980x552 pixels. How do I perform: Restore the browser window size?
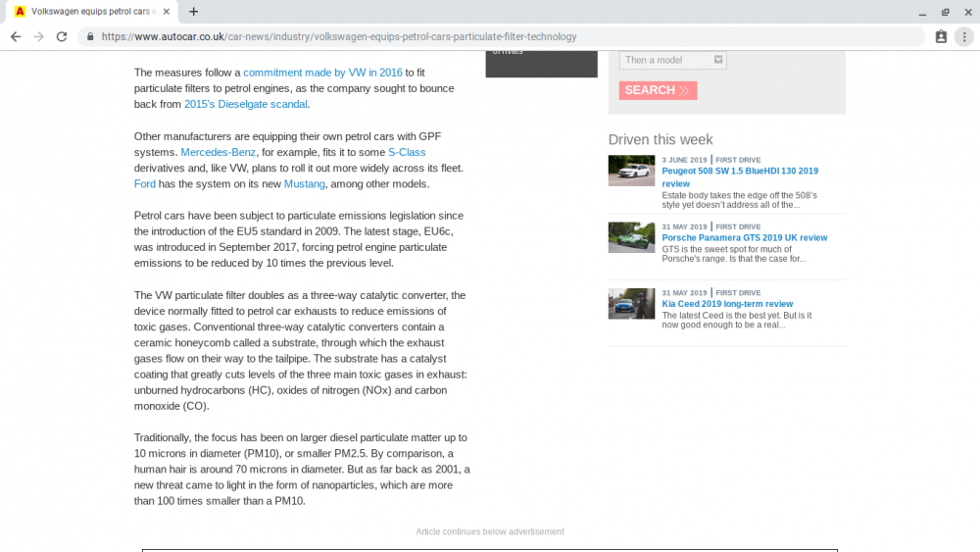coord(945,12)
